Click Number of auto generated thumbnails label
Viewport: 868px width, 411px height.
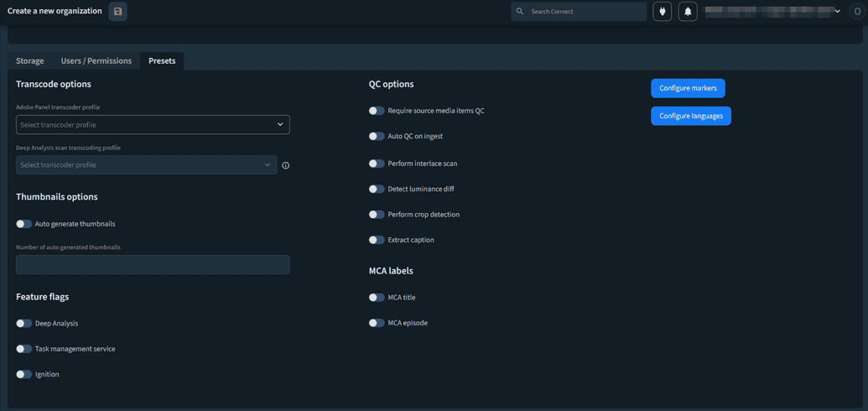pos(68,247)
